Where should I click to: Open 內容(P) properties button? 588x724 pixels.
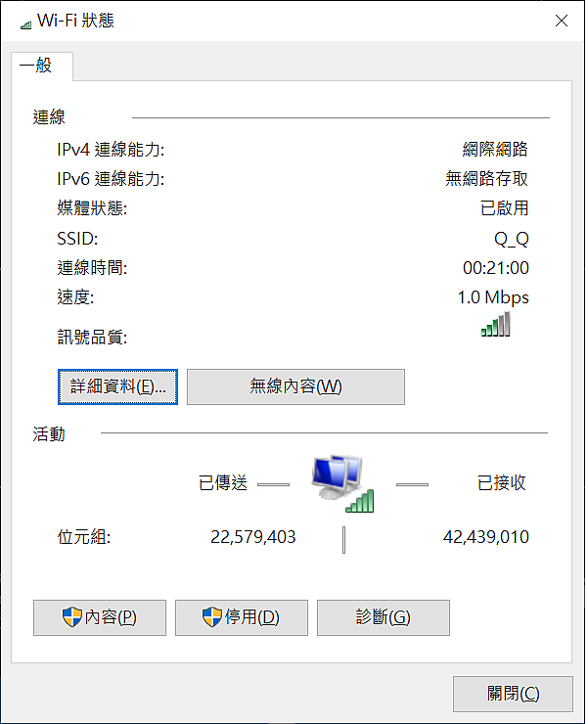point(100,617)
